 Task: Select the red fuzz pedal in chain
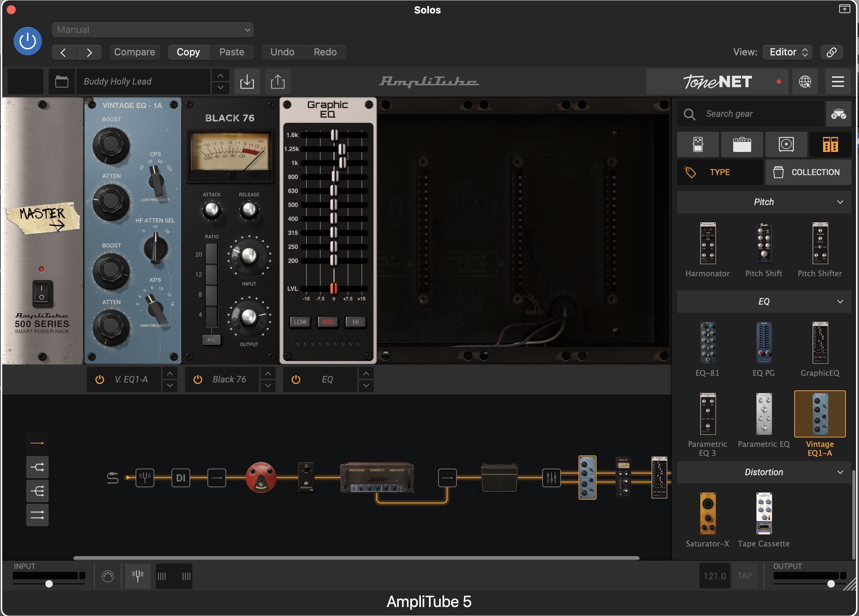(261, 478)
